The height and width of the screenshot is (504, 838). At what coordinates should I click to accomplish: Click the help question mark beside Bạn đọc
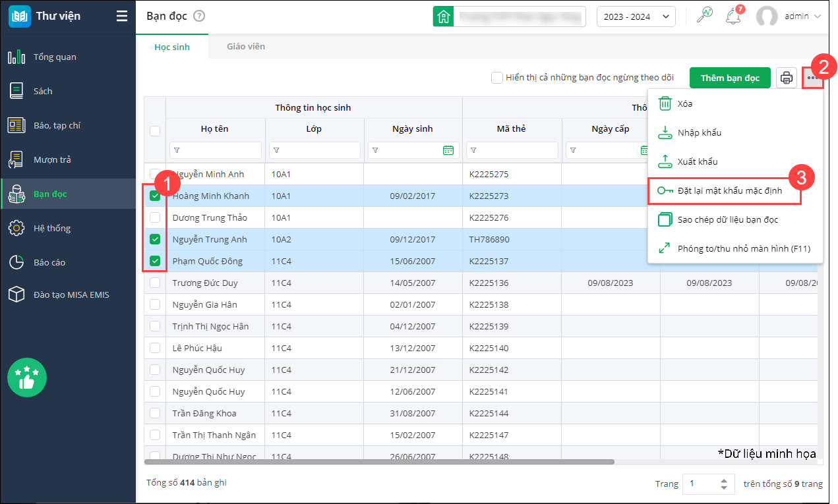(x=199, y=16)
